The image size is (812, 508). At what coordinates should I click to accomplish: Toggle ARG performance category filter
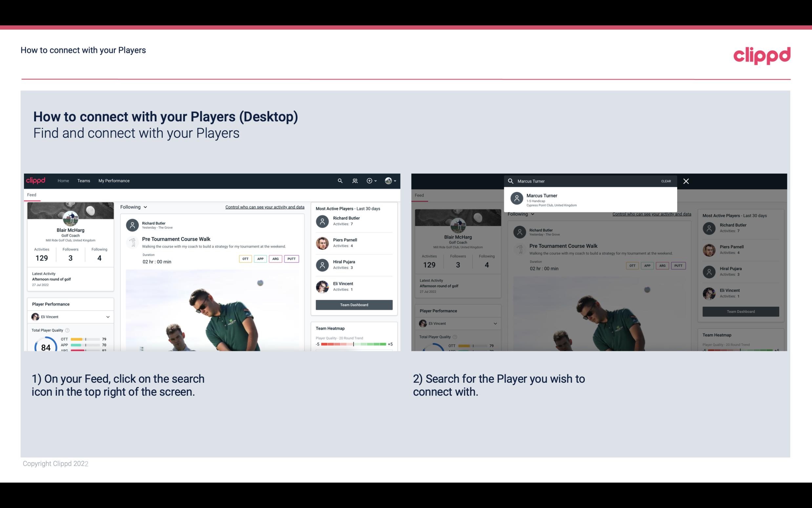pos(275,259)
